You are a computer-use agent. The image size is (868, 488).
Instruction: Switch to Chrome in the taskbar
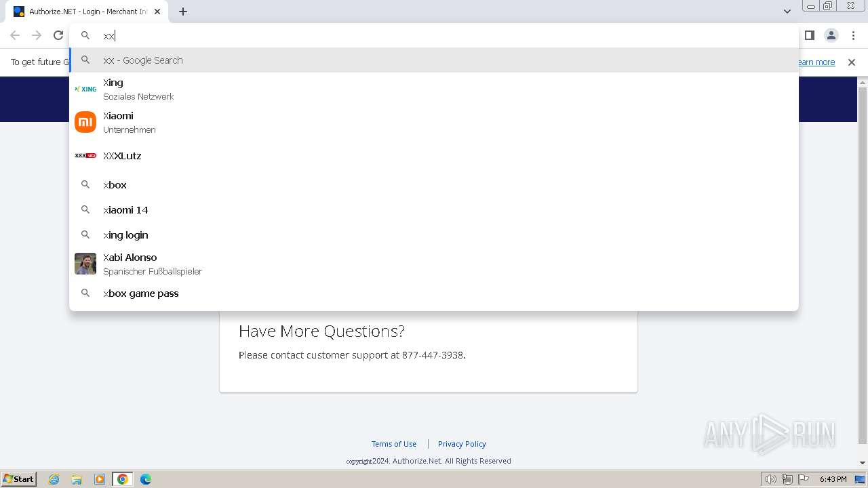[123, 479]
